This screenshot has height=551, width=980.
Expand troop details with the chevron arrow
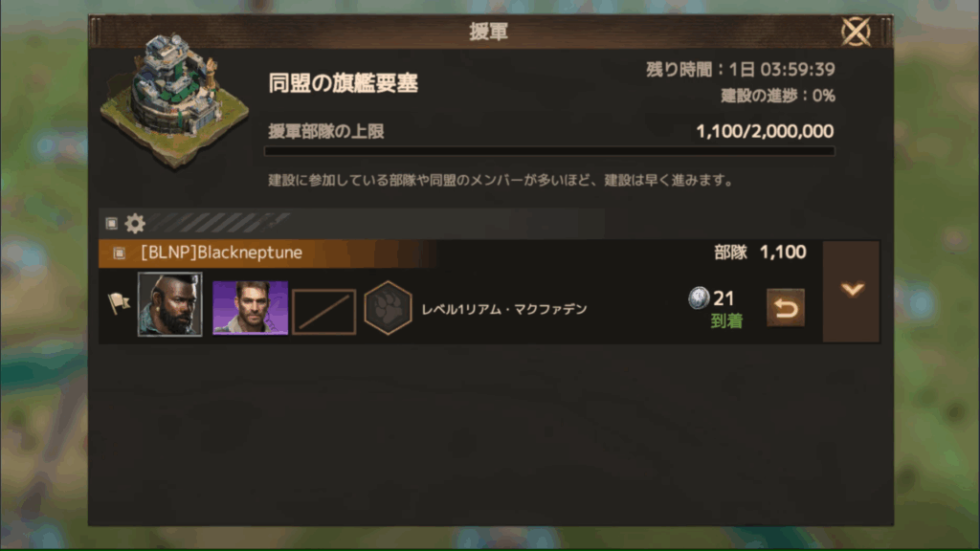click(x=851, y=291)
